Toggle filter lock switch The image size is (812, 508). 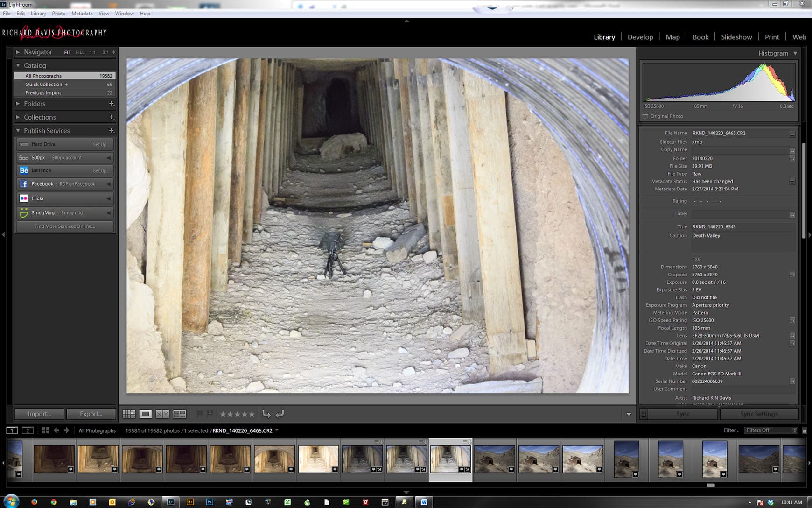[x=805, y=430]
